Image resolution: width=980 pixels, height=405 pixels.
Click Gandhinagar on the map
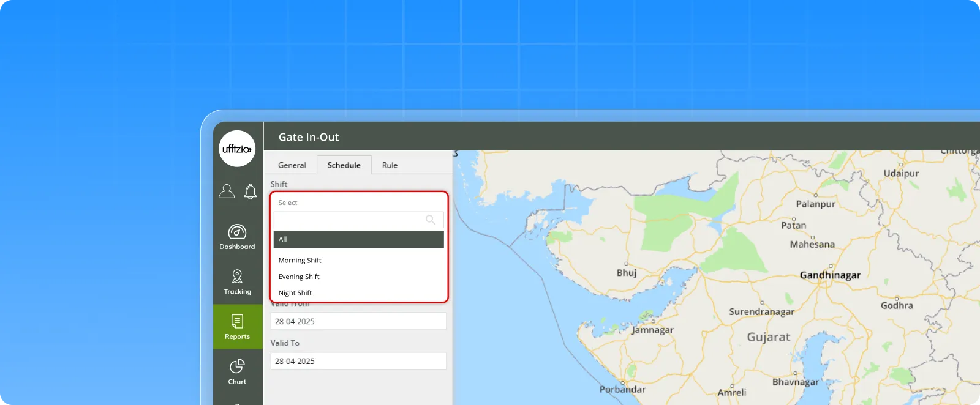[830, 275]
